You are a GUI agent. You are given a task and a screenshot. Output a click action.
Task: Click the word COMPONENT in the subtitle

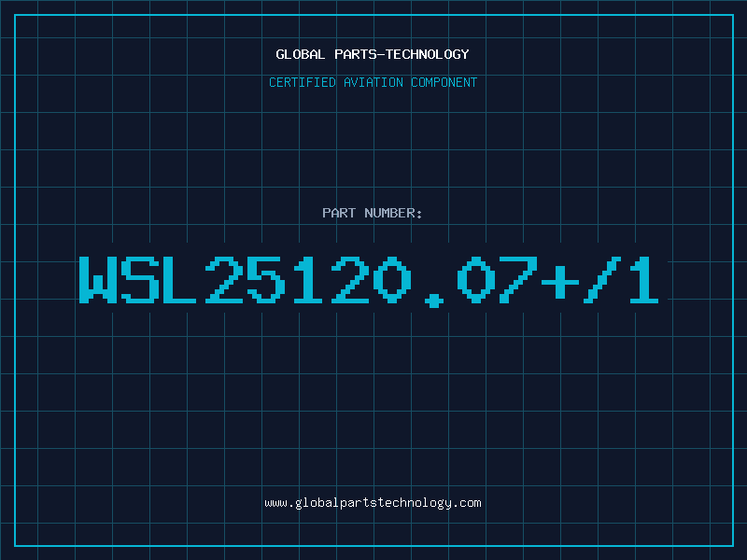tap(444, 82)
